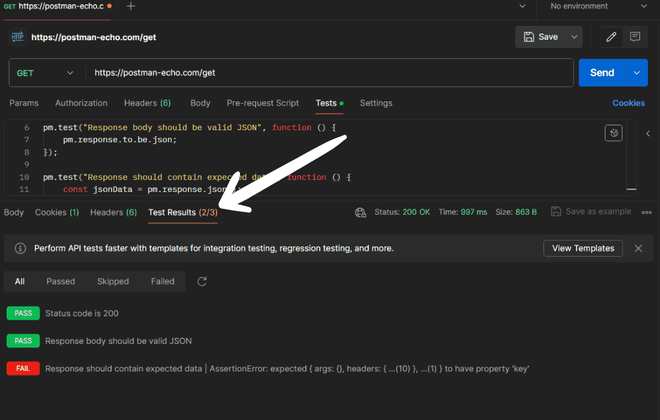Click the info icon in banner
This screenshot has width=660, height=420.
click(x=20, y=248)
